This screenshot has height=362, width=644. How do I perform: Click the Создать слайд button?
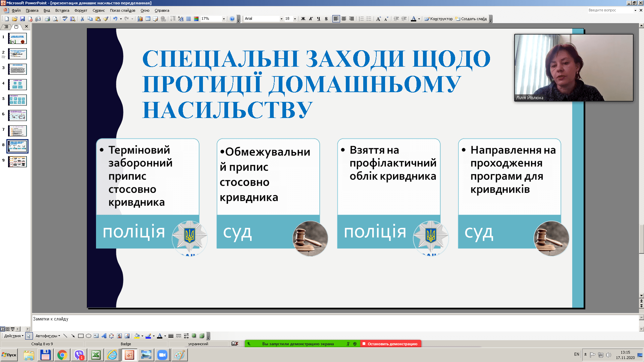coord(471,19)
